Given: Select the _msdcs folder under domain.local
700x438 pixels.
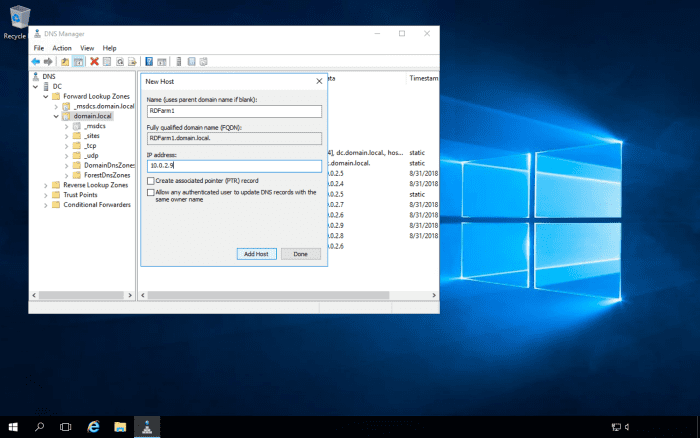Looking at the screenshot, I should tap(95, 126).
